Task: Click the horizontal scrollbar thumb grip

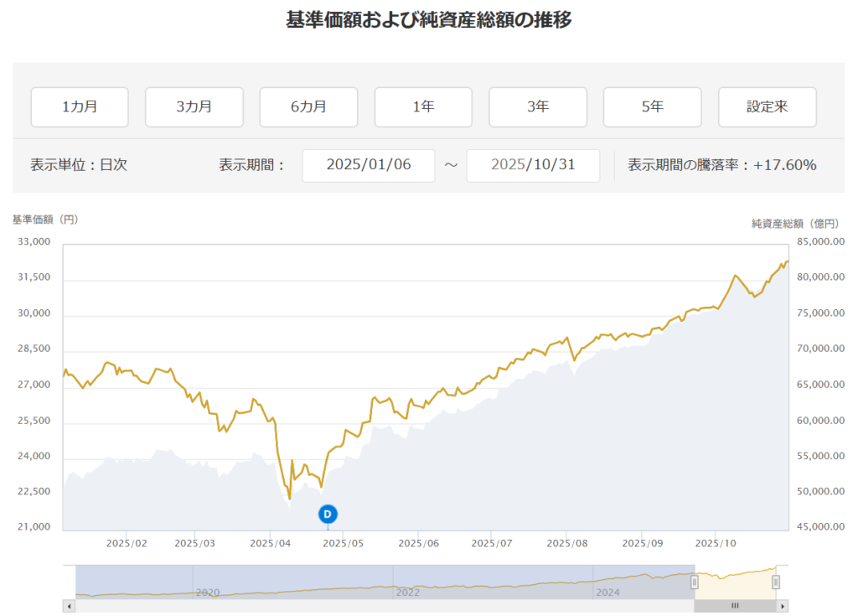Action: click(x=735, y=605)
